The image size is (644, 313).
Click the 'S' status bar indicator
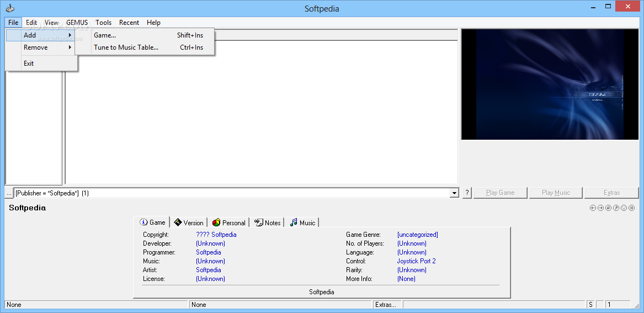pyautogui.click(x=590, y=305)
